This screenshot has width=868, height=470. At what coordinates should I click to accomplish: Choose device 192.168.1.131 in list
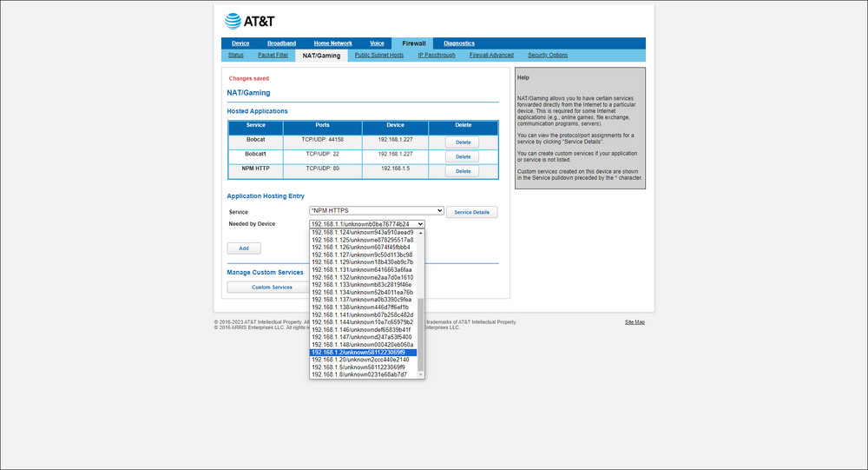point(363,270)
